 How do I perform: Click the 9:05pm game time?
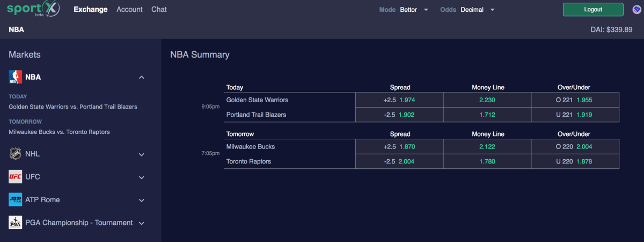[x=210, y=106]
